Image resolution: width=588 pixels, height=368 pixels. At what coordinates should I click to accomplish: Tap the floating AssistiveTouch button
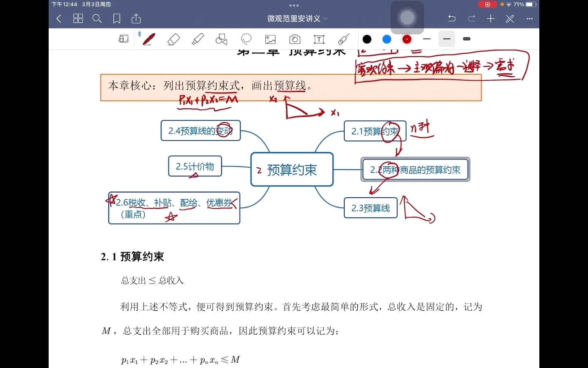[407, 18]
